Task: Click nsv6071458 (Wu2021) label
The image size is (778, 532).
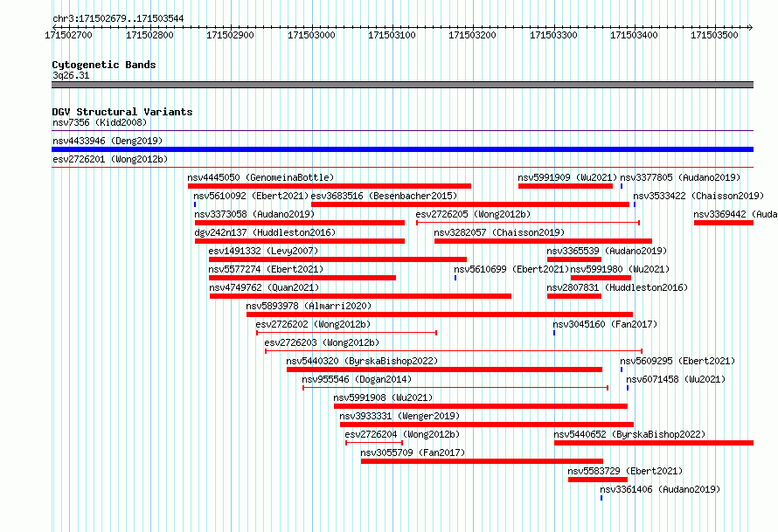Action: [676, 379]
